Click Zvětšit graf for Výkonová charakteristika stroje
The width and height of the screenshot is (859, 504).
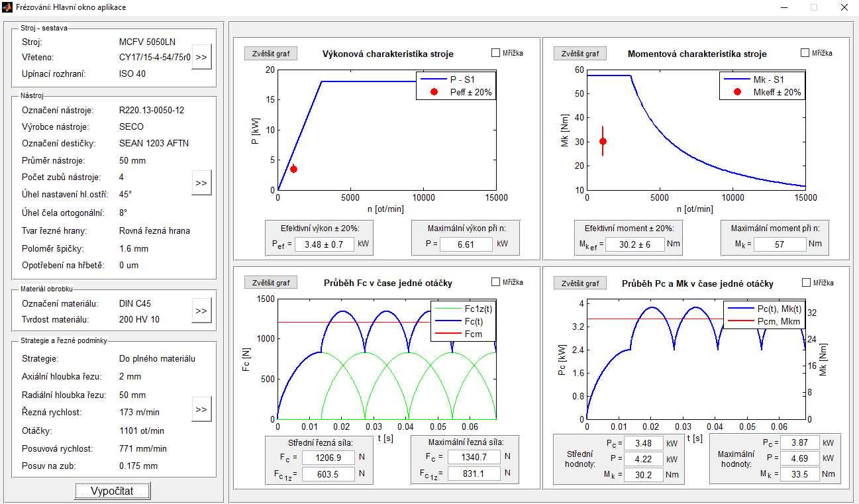271,54
